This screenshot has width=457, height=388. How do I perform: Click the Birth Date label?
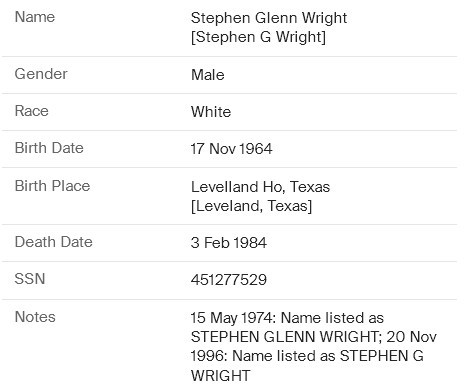(x=49, y=148)
